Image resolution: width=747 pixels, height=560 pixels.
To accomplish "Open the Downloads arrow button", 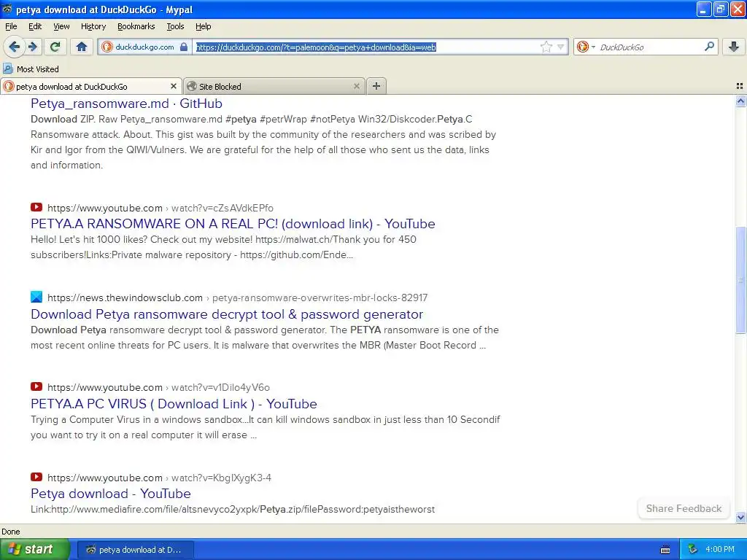I will coord(734,47).
